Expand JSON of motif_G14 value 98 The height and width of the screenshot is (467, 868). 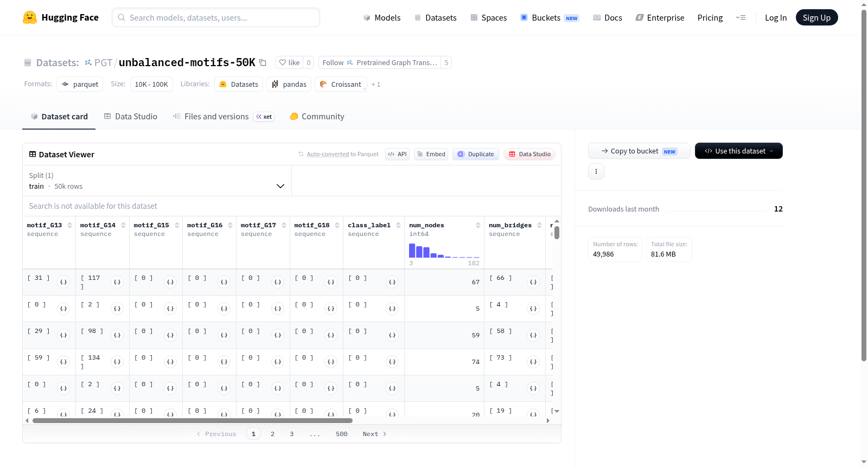(x=117, y=335)
